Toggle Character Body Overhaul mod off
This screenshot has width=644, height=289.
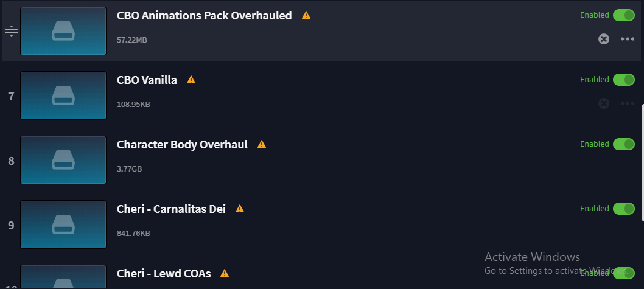624,144
